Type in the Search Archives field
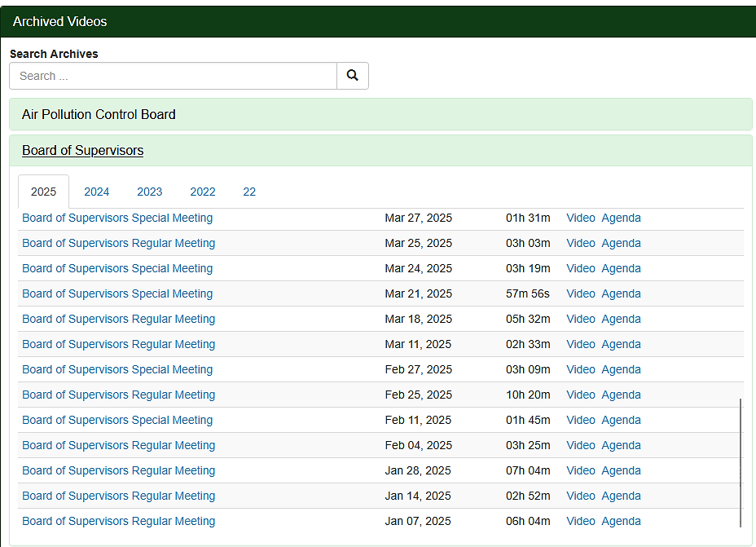Image resolution: width=756 pixels, height=547 pixels. pyautogui.click(x=173, y=76)
